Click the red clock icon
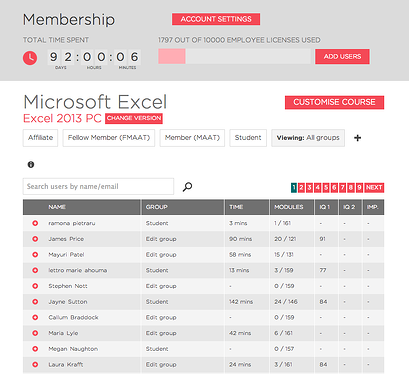The width and height of the screenshot is (409, 374). pyautogui.click(x=30, y=58)
